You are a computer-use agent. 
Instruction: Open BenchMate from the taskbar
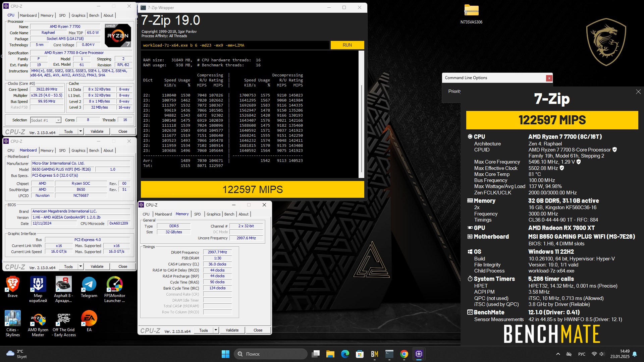pyautogui.click(x=374, y=354)
